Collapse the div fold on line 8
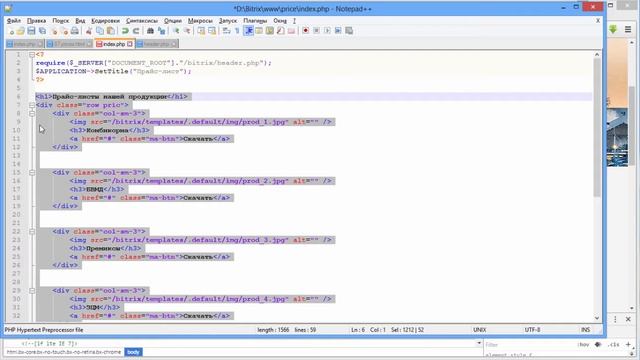Screen dimensions: 640x360 [x=32, y=113]
